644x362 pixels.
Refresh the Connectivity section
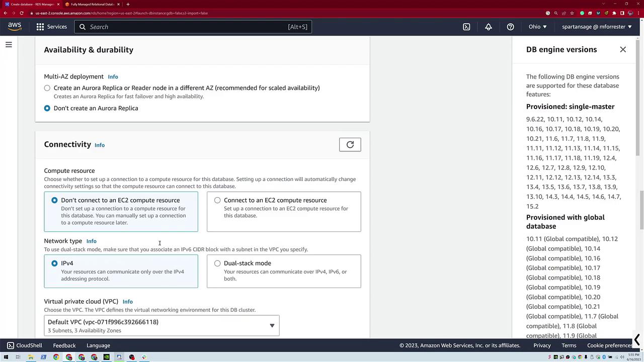tap(350, 145)
